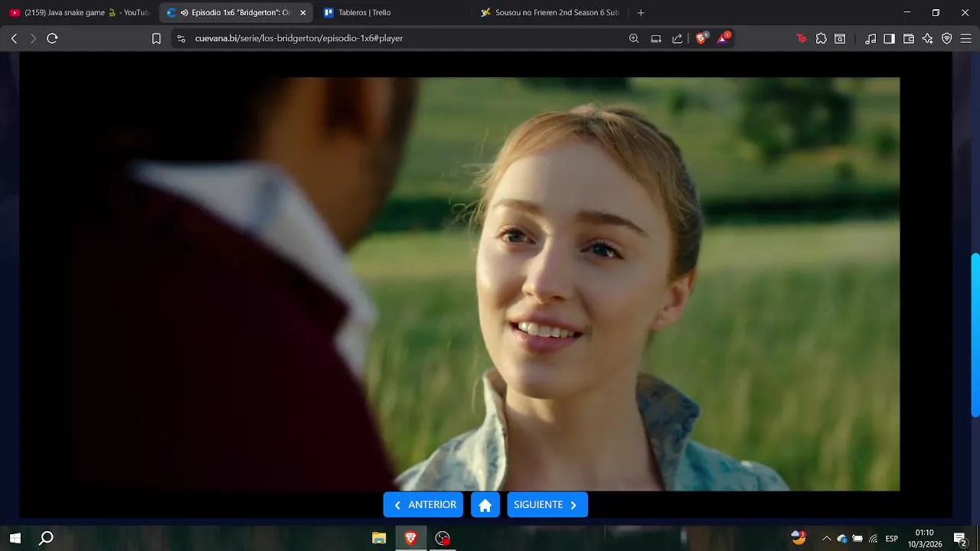Open the clock showing 01:10

tap(925, 538)
